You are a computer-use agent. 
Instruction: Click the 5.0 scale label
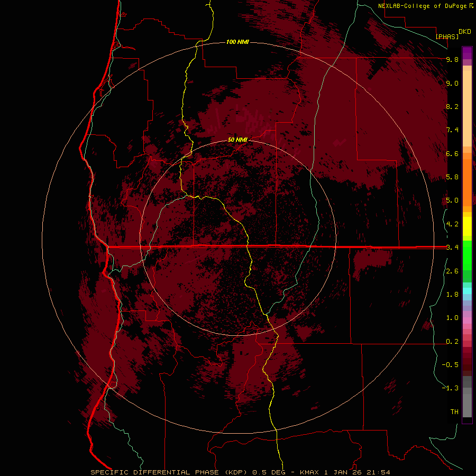pyautogui.click(x=452, y=200)
